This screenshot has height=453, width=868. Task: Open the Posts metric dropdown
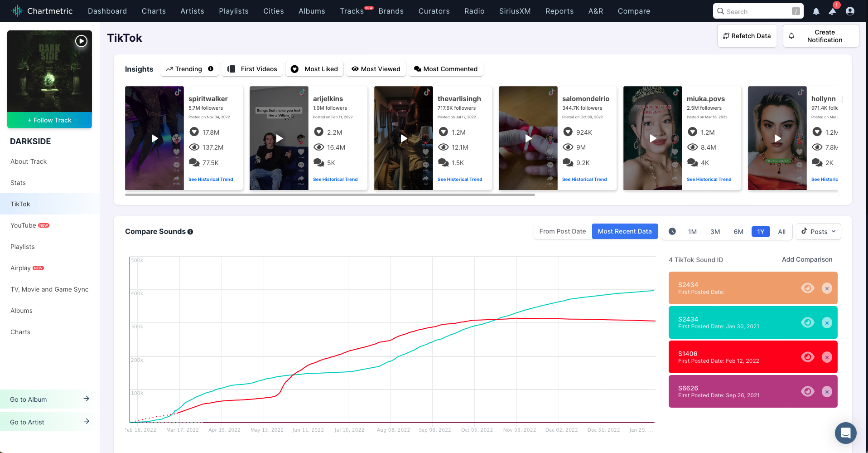point(818,231)
